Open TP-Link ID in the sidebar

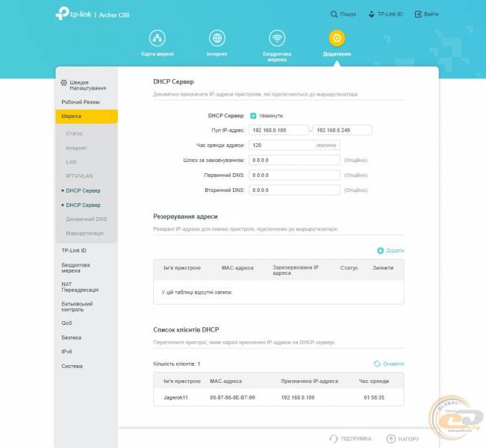tap(74, 251)
